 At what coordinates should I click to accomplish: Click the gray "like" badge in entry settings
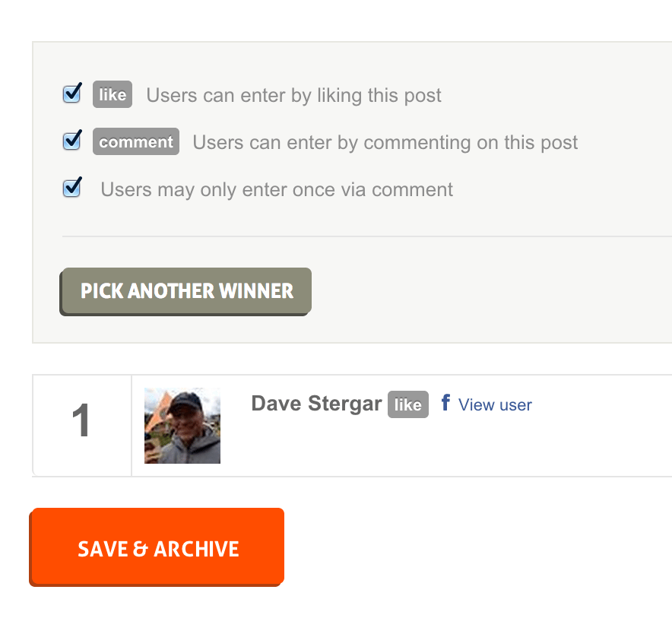pos(112,94)
